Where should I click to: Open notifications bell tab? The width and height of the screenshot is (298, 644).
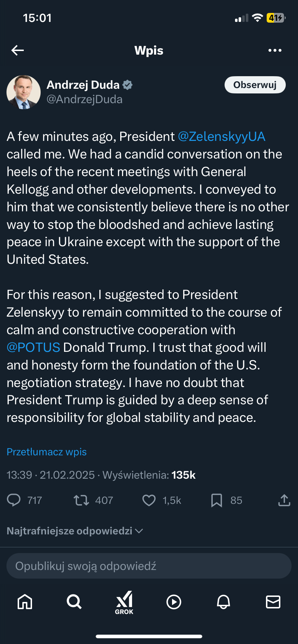(x=223, y=602)
